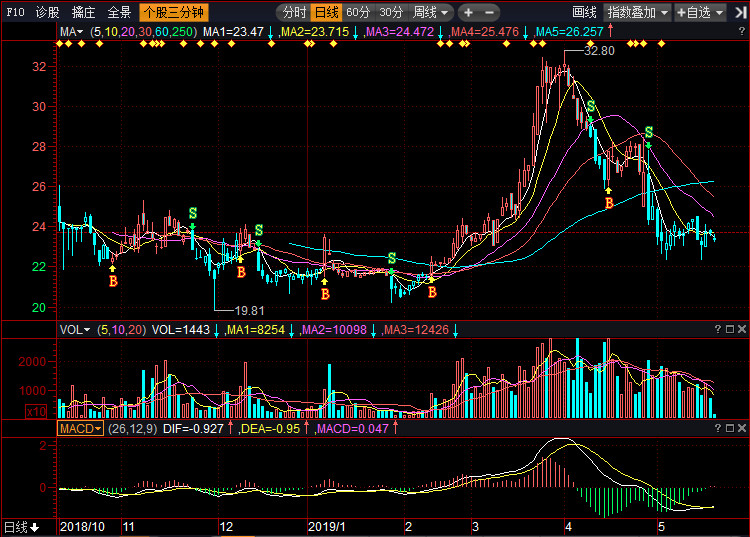The height and width of the screenshot is (537, 750).
Task: Click the MA5=26.257 value
Action: coord(569,32)
